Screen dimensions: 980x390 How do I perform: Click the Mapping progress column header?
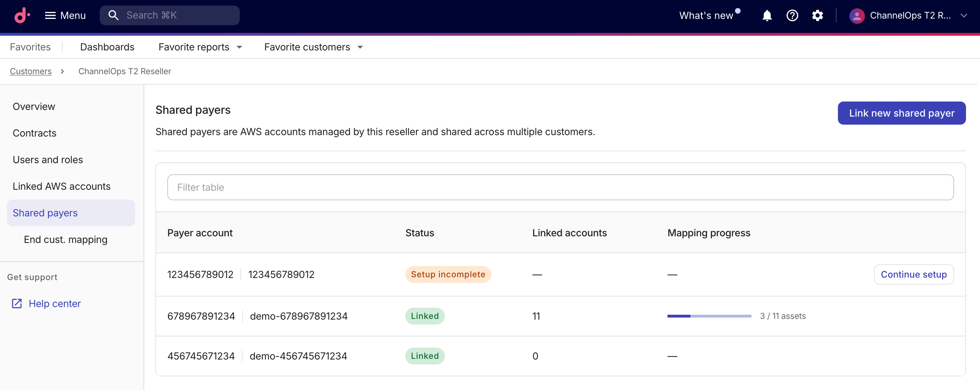click(708, 233)
